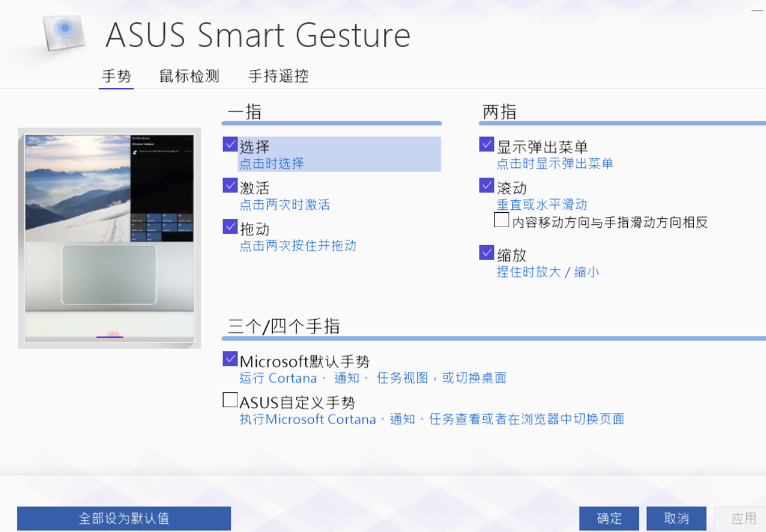Enable 内容移动方向与手指滑动方向相反 checkbox
The width and height of the screenshot is (766, 532).
tap(502, 220)
